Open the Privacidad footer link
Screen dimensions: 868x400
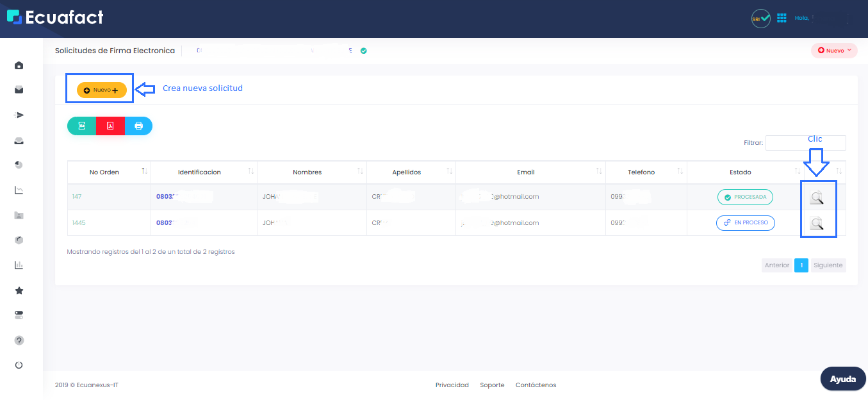452,385
